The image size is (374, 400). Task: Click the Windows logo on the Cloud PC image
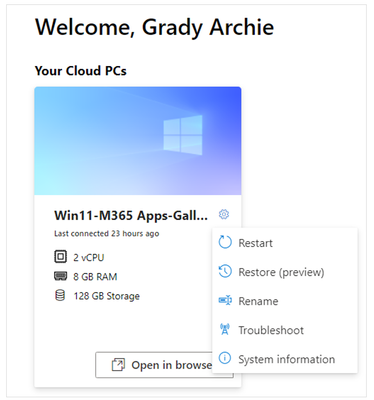(x=183, y=135)
